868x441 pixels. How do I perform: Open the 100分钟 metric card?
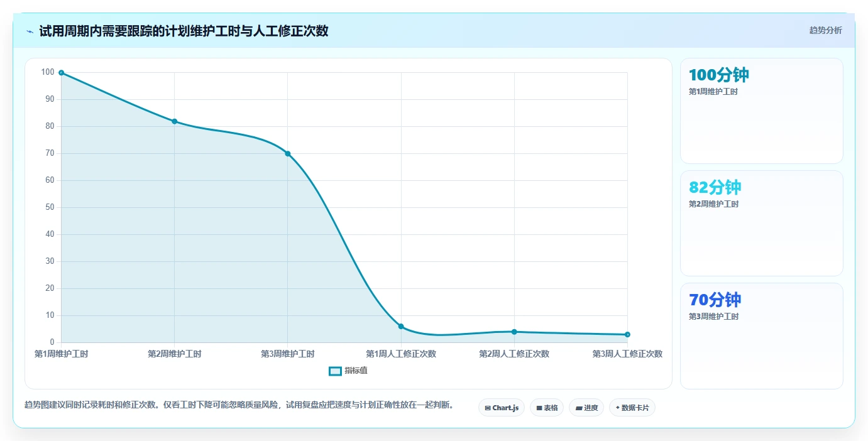tap(762, 111)
